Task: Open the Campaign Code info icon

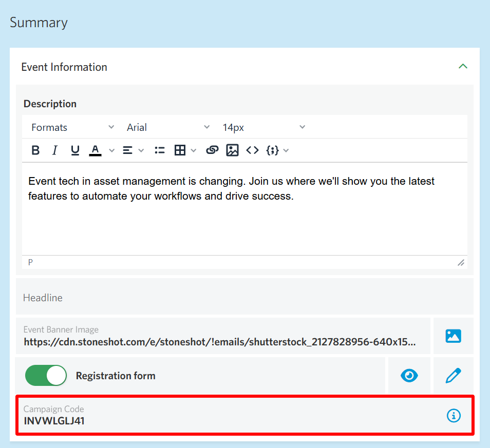Action: 454,416
